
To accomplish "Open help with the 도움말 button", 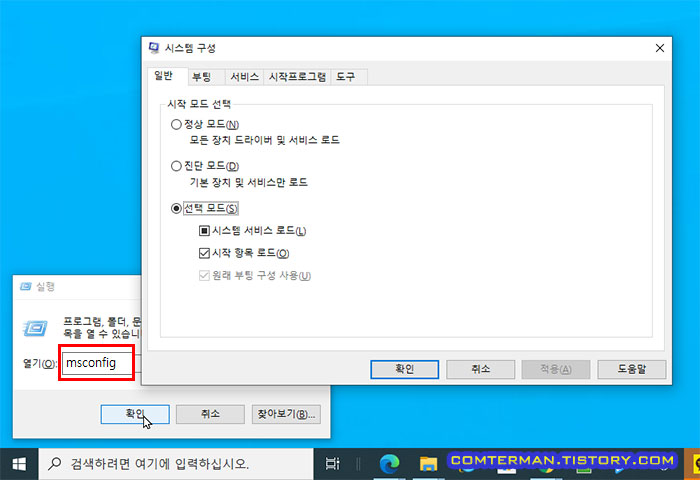I will tap(632, 369).
